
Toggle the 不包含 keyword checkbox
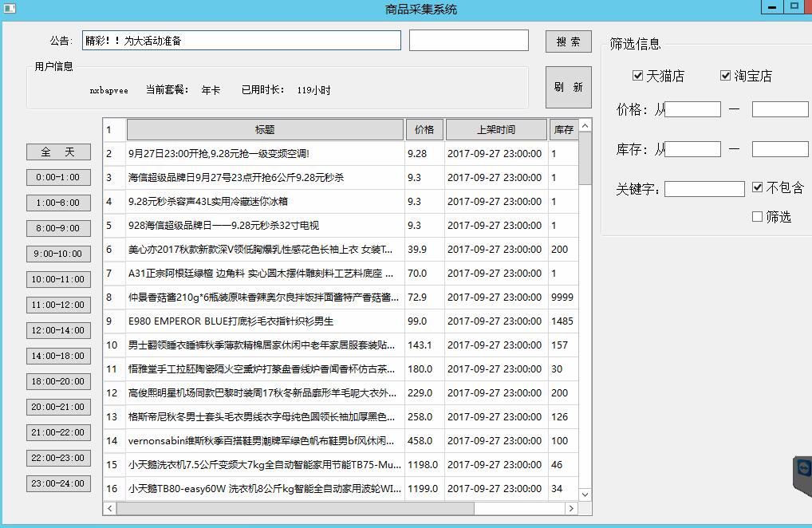pyautogui.click(x=756, y=187)
